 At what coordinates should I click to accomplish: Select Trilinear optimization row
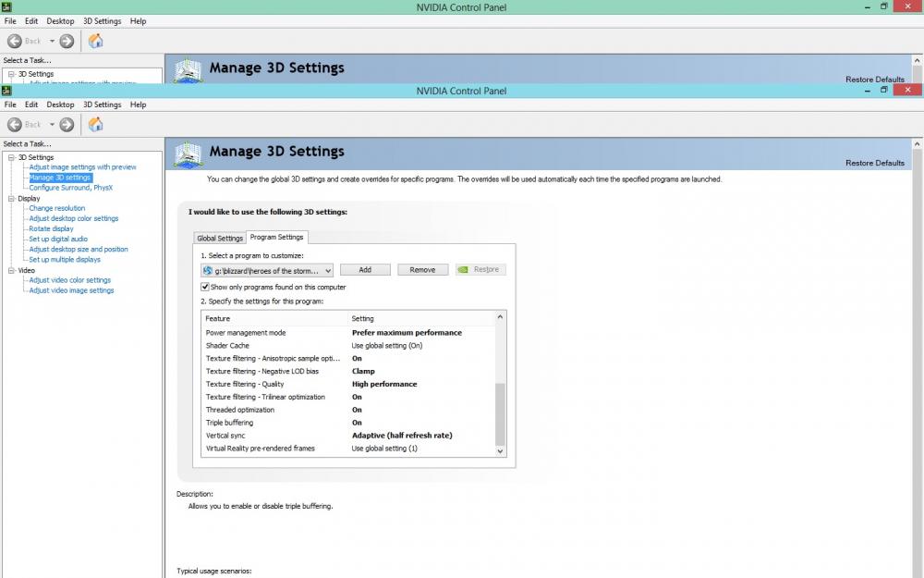pos(348,397)
